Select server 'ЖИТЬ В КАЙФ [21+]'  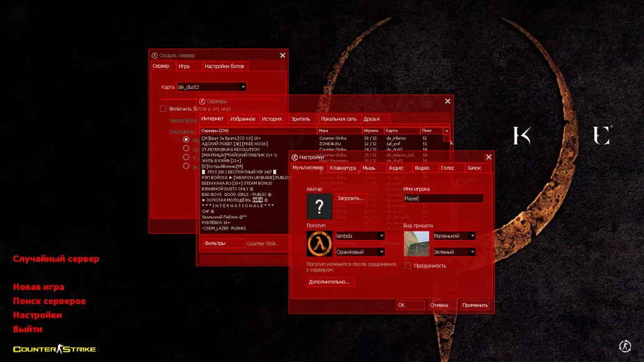tap(245, 161)
